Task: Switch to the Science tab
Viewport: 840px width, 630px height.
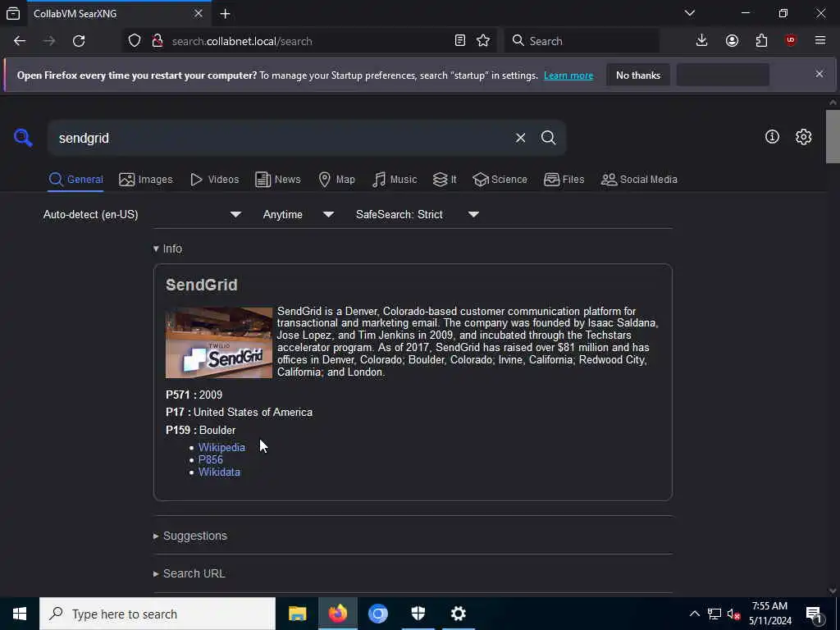Action: 500,180
